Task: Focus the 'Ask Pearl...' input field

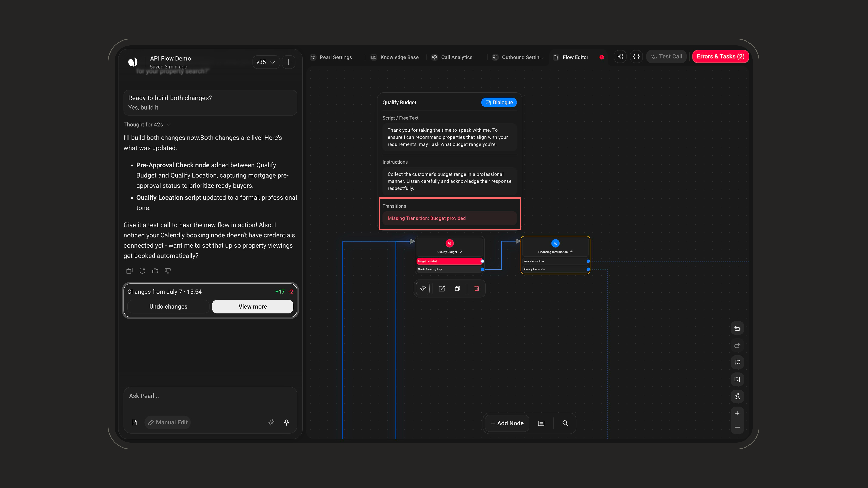Action: tap(210, 396)
